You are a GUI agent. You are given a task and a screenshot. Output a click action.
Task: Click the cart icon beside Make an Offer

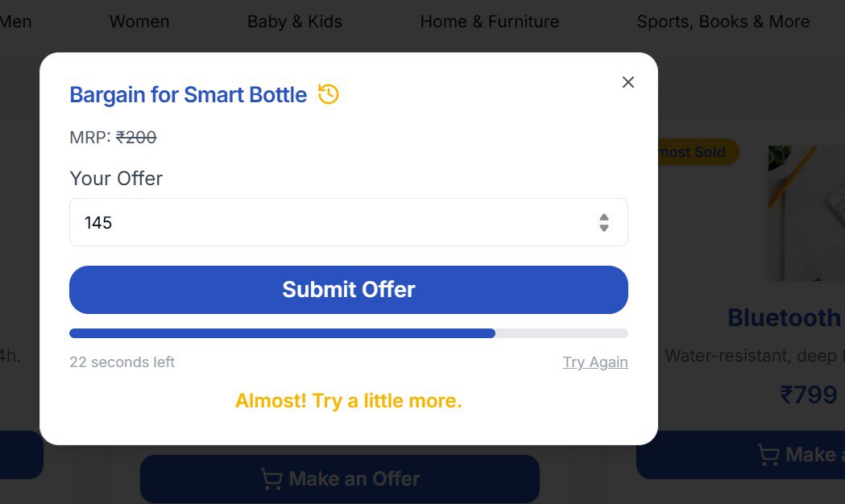point(271,480)
